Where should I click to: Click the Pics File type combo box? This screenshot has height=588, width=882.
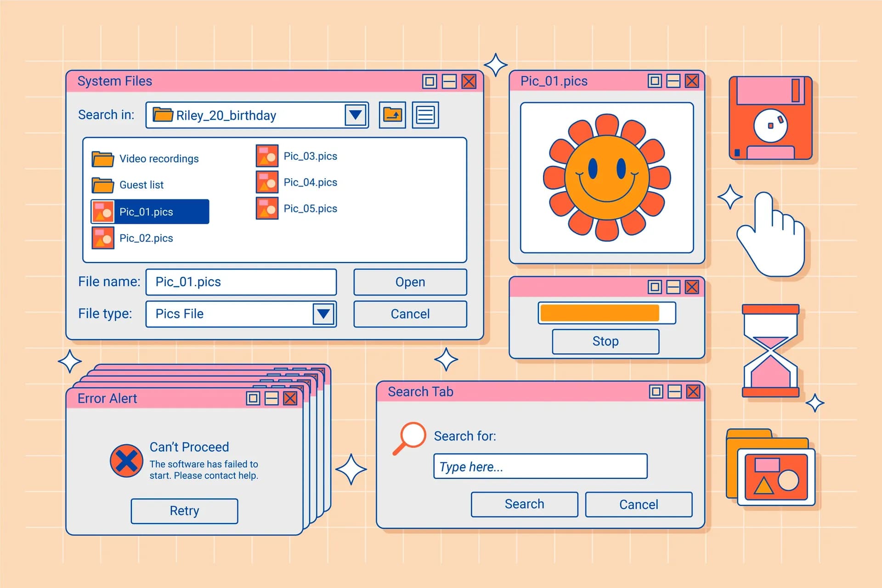pos(241,314)
